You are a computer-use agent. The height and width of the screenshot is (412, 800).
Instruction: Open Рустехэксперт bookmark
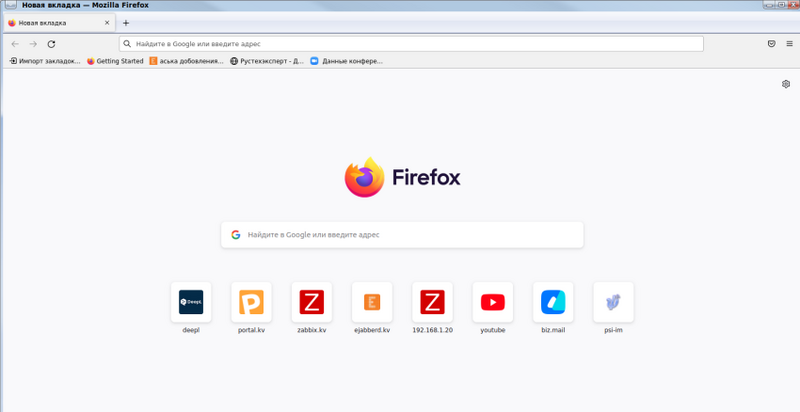(267, 61)
